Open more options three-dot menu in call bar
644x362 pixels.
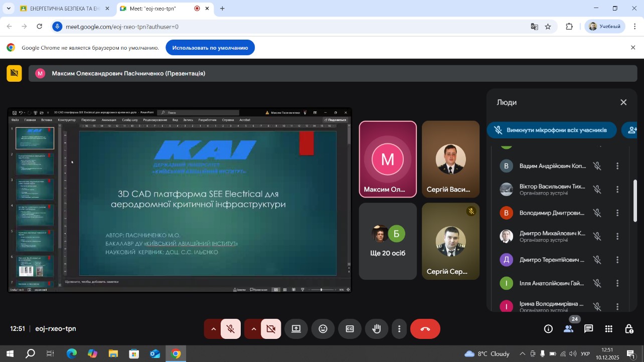coord(399,329)
